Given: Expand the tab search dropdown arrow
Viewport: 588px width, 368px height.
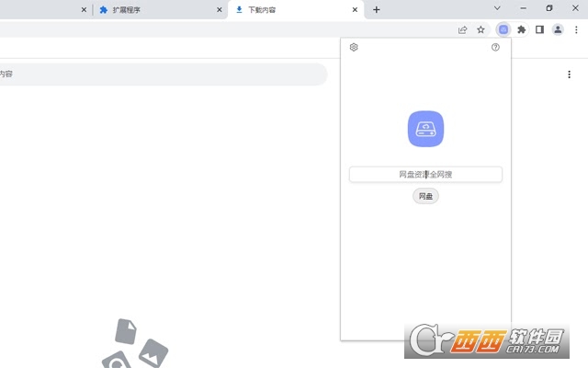Looking at the screenshot, I should pos(497,8).
